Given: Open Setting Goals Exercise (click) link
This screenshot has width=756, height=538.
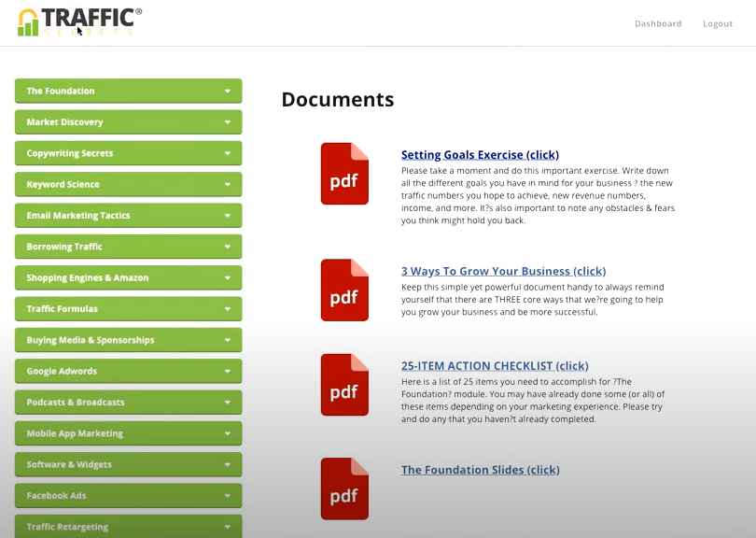Looking at the screenshot, I should pos(481,155).
